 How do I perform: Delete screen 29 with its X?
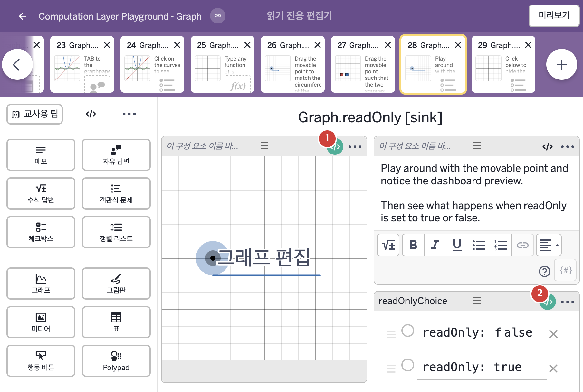[528, 45]
